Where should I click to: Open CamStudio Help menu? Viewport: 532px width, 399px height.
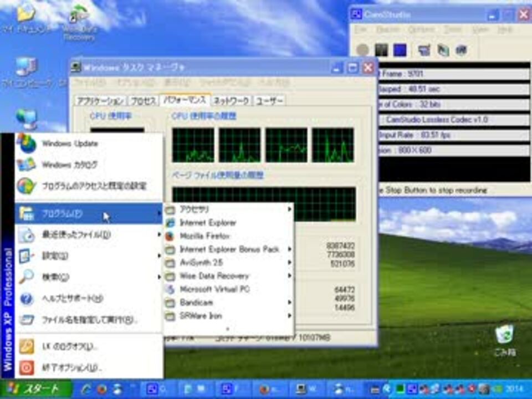tap(505, 30)
